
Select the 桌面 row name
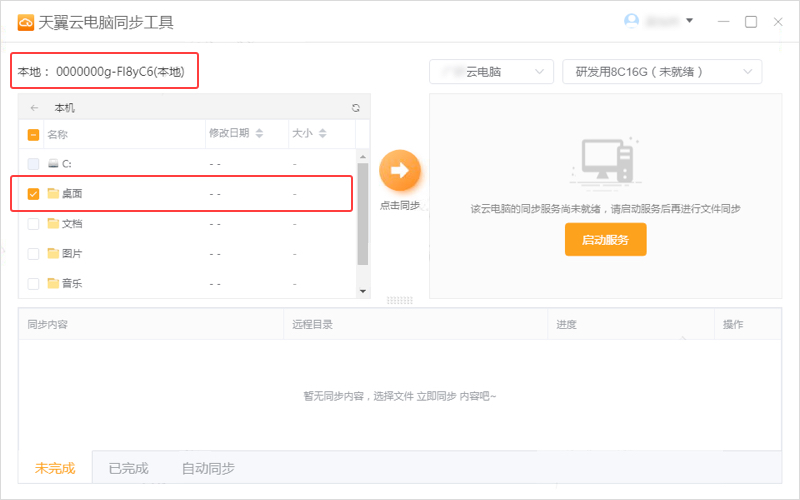point(72,193)
